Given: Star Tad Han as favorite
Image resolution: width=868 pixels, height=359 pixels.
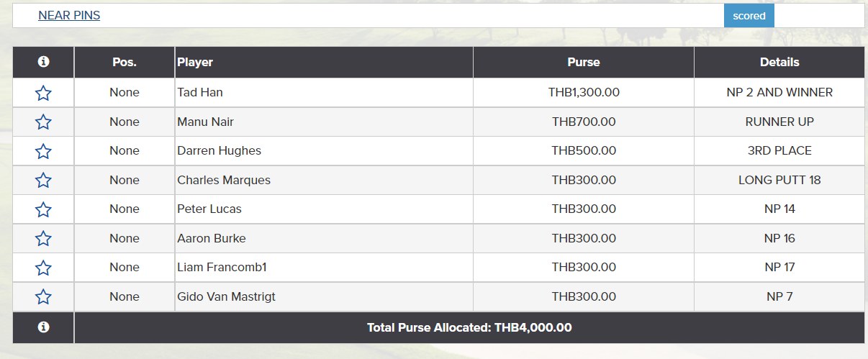Looking at the screenshot, I should [x=43, y=93].
